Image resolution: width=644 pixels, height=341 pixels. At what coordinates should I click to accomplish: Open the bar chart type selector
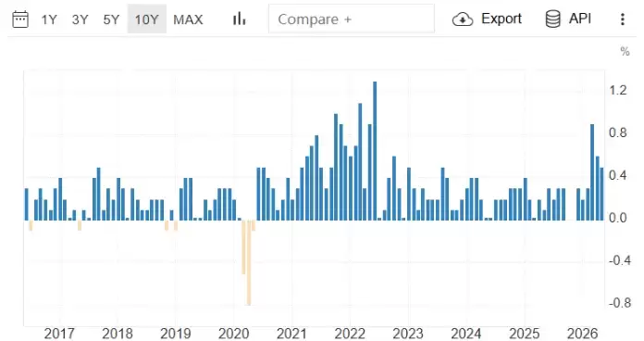pos(239,19)
